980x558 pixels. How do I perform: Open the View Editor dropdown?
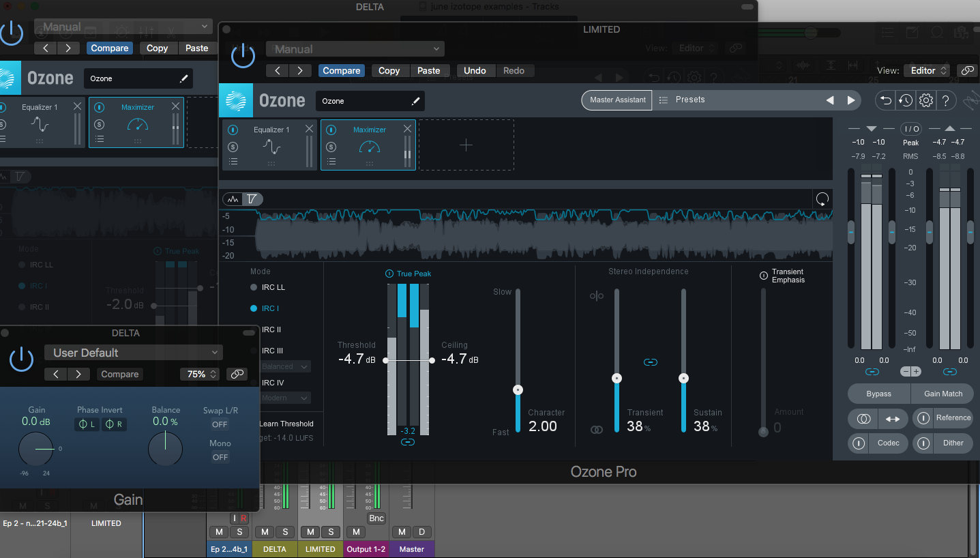[x=926, y=70]
